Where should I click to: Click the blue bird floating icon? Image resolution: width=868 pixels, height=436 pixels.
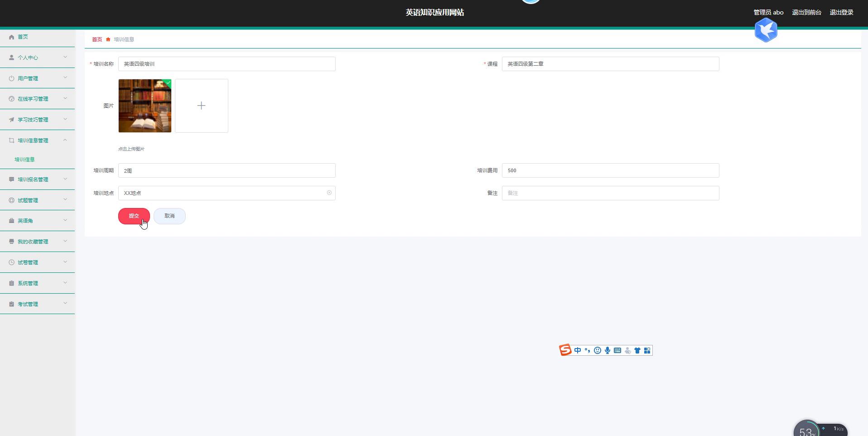766,30
